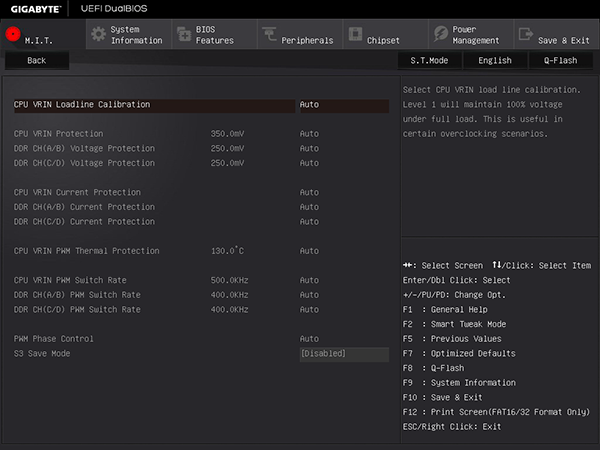
Task: Click the Peripherals connector icon
Action: click(269, 34)
